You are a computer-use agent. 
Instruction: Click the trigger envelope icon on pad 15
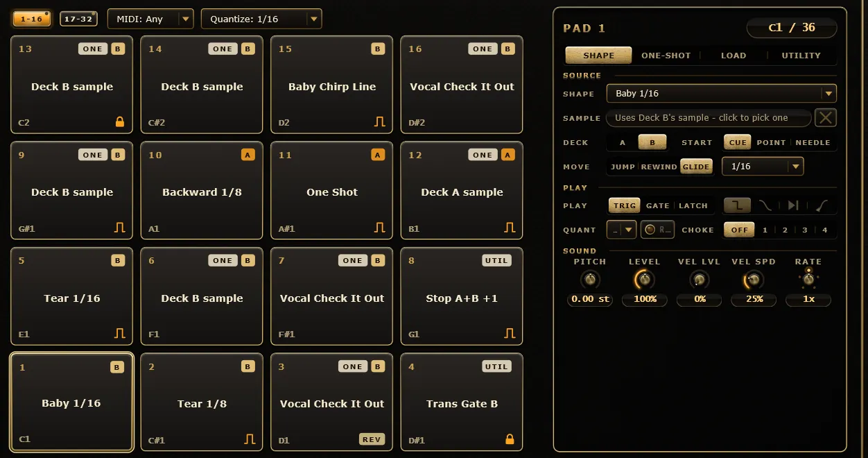[x=379, y=122]
